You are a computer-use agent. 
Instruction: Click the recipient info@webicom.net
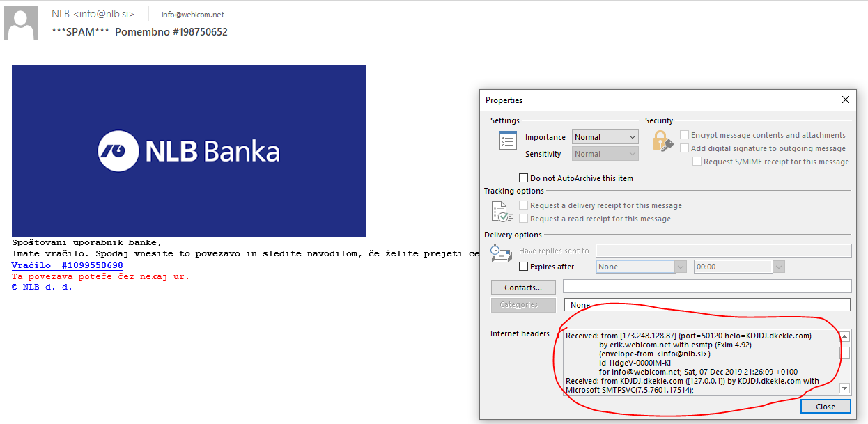click(193, 15)
